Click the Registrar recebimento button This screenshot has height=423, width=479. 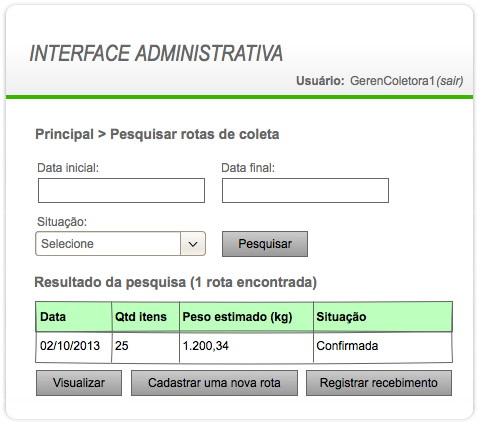pyautogui.click(x=379, y=383)
